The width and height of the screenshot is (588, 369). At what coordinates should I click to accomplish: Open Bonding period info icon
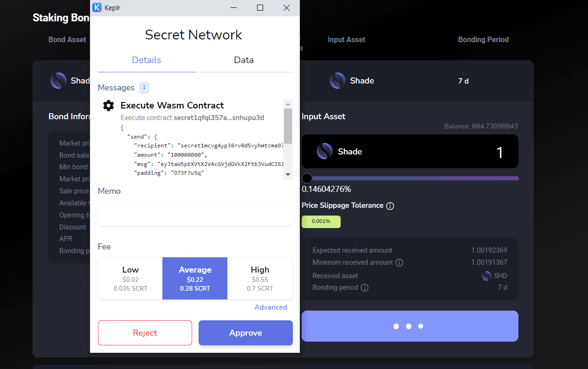pyautogui.click(x=365, y=288)
